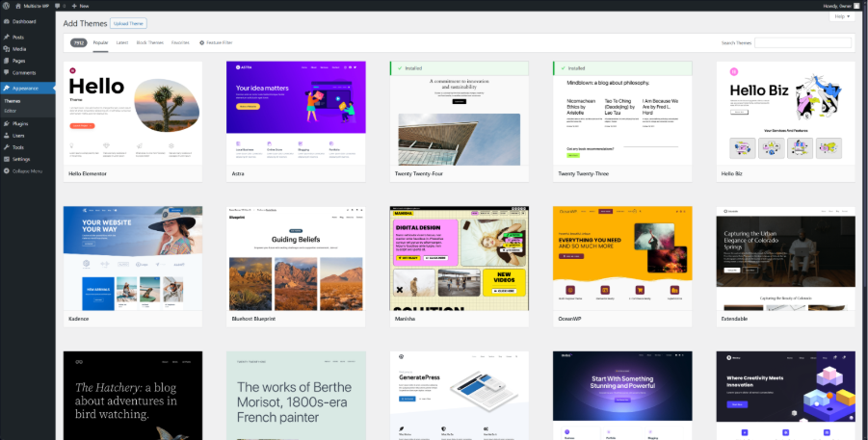The width and height of the screenshot is (868, 440).
Task: Select the Twenty Twenty-Four theme thumbnail
Action: pyautogui.click(x=459, y=113)
